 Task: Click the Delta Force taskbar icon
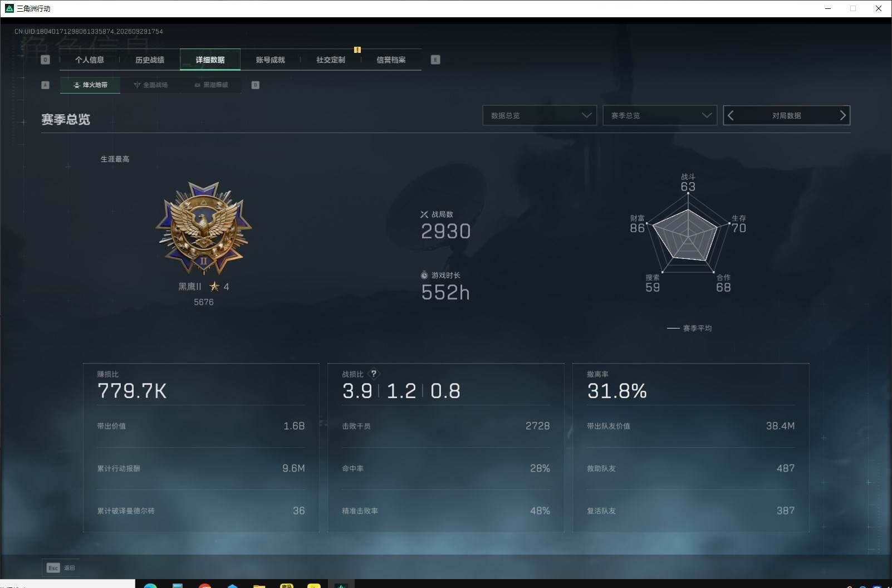tap(341, 585)
